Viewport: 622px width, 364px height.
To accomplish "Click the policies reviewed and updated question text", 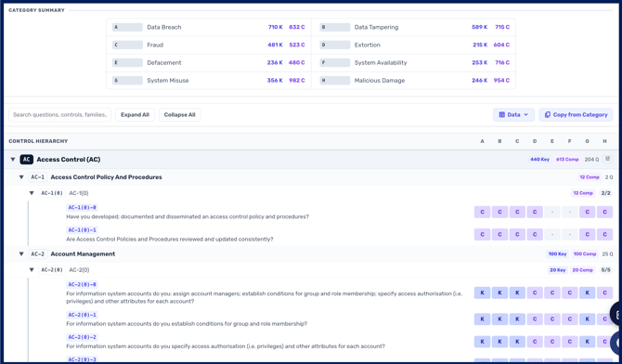I will pyautogui.click(x=170, y=240).
